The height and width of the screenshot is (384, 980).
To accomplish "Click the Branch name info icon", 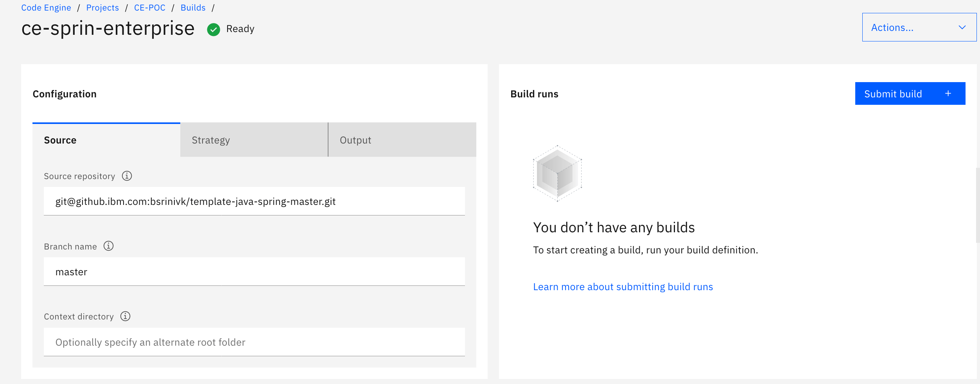I will pyautogui.click(x=109, y=246).
